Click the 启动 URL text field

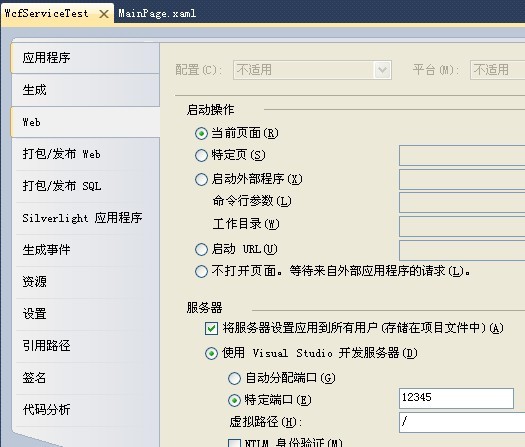click(462, 250)
